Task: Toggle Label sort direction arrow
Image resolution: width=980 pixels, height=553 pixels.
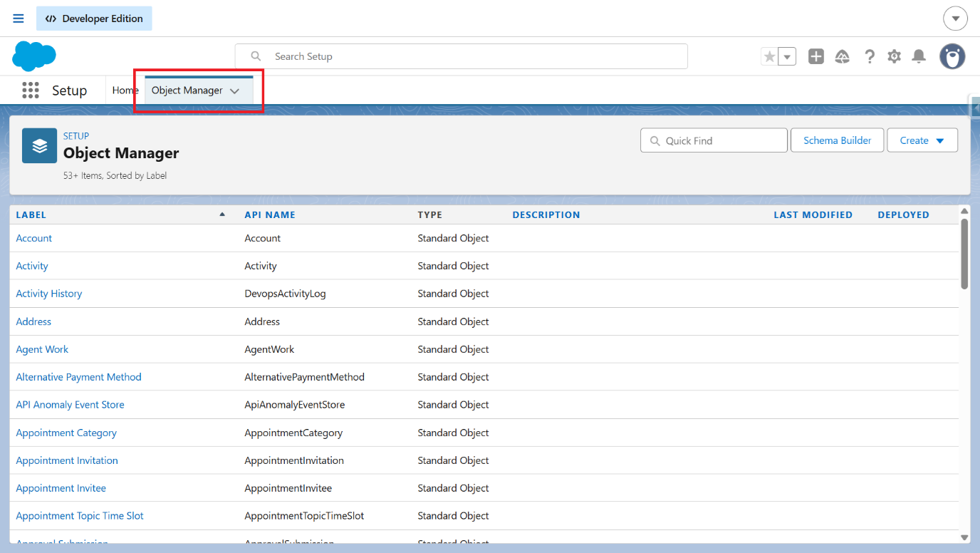Action: (222, 214)
